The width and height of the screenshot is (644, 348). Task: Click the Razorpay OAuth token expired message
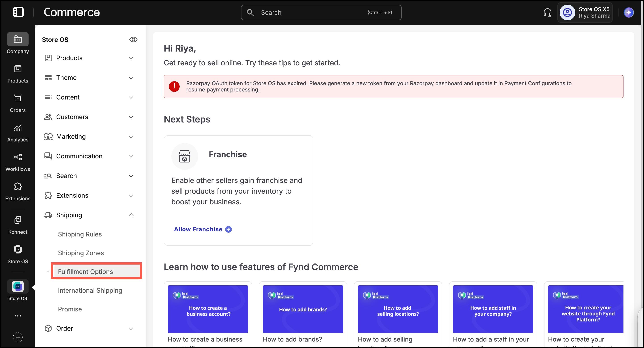[x=379, y=87]
